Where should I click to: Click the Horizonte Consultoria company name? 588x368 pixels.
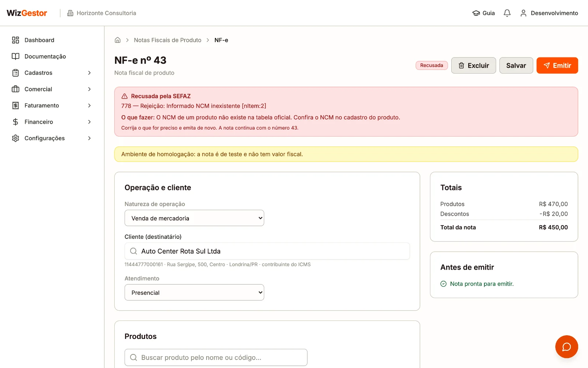click(x=106, y=13)
